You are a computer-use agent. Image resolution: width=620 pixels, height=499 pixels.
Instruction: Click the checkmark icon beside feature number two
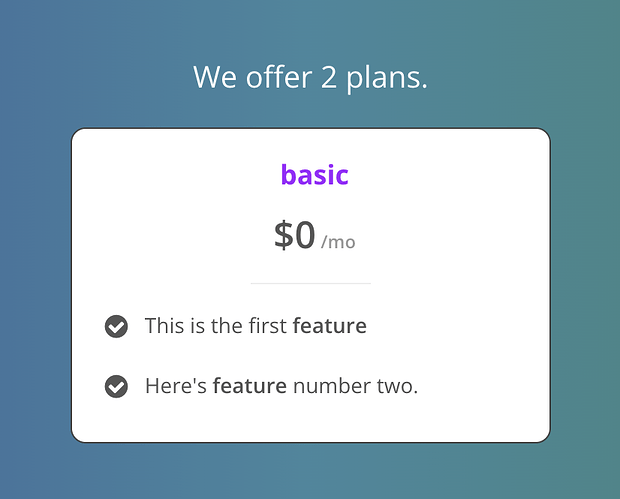(116, 386)
